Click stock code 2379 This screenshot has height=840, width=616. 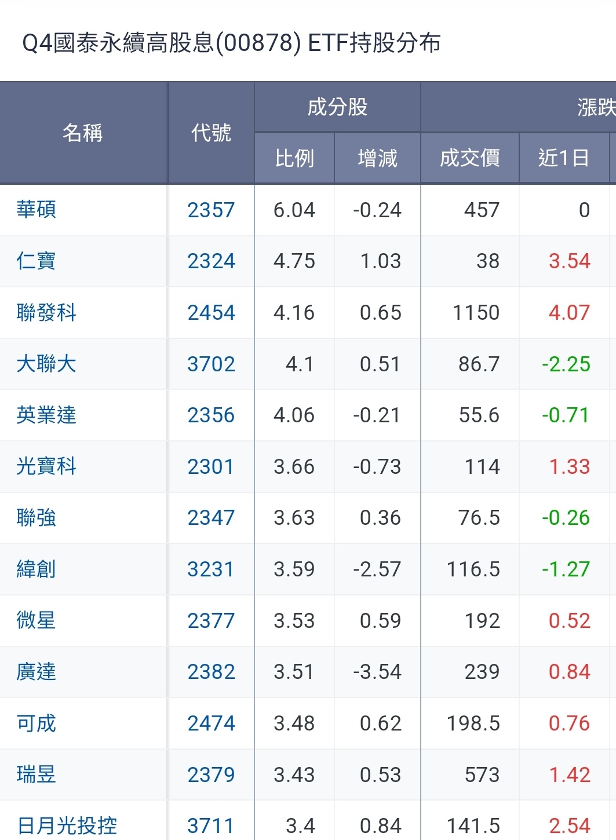coord(211,775)
